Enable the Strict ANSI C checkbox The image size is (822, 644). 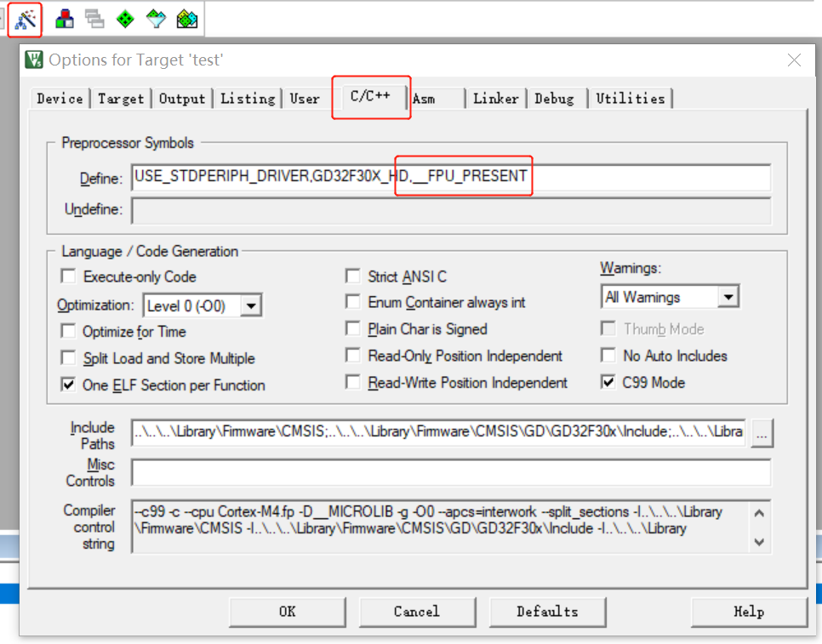(353, 276)
